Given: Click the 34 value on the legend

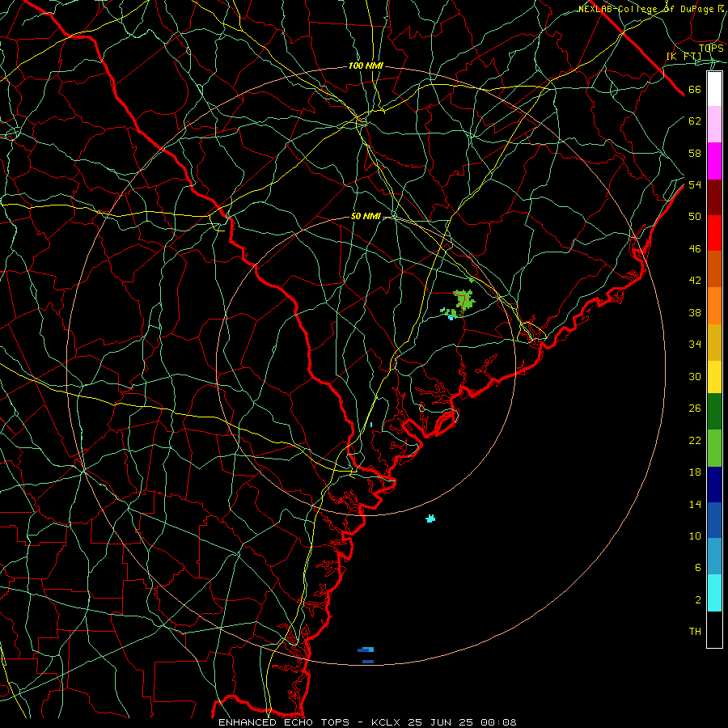Looking at the screenshot, I should click(x=695, y=345).
